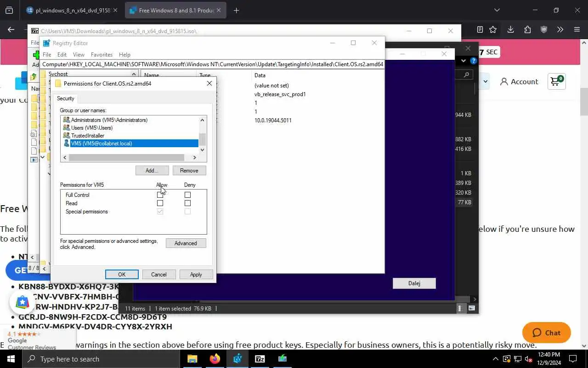Image resolution: width=588 pixels, height=368 pixels.
Task: Show more tools overflow chevron in Firefox
Action: 560,29
